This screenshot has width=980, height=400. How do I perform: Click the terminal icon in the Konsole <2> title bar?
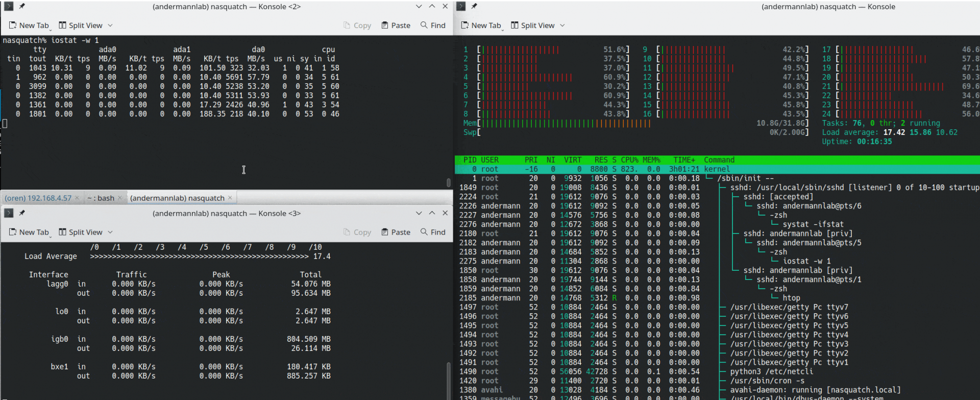(x=9, y=6)
